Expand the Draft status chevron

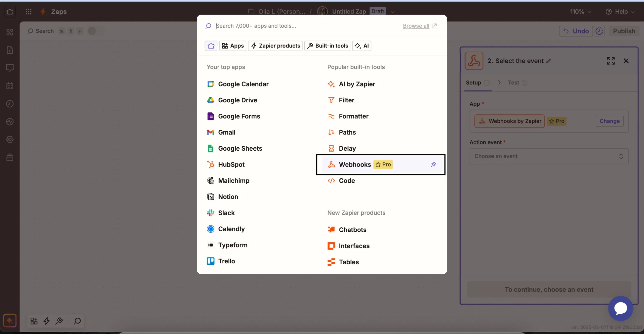(392, 12)
